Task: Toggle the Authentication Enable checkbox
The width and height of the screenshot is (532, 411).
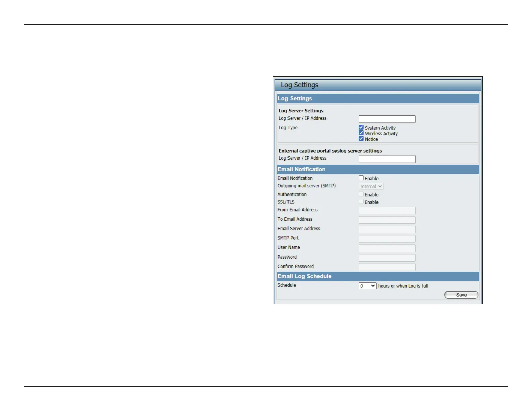Action: pos(361,194)
